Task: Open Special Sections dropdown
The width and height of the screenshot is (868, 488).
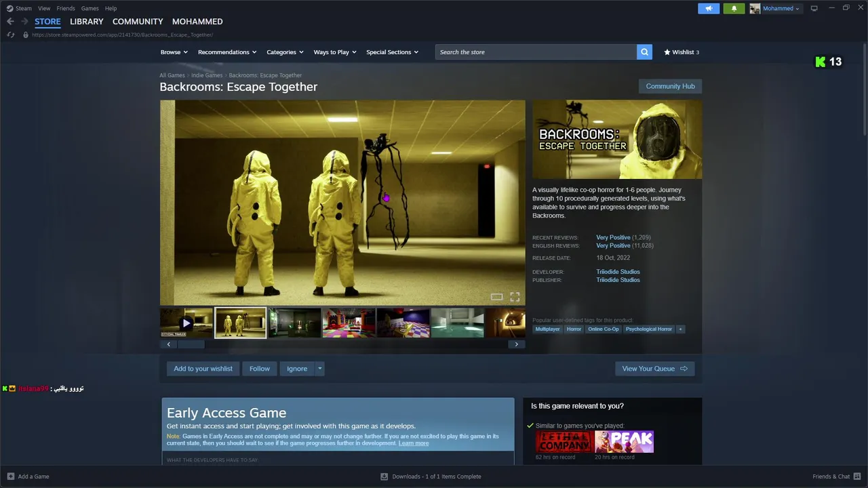Action: [392, 52]
